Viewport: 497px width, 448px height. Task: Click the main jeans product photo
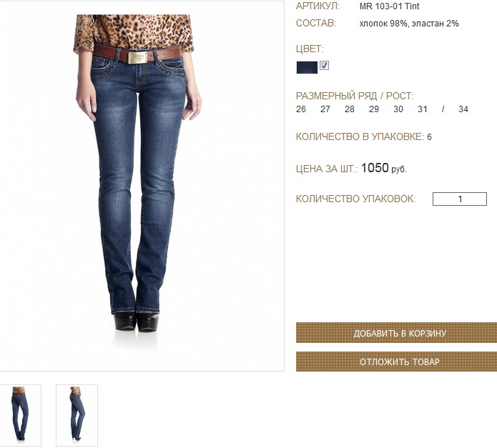142,186
